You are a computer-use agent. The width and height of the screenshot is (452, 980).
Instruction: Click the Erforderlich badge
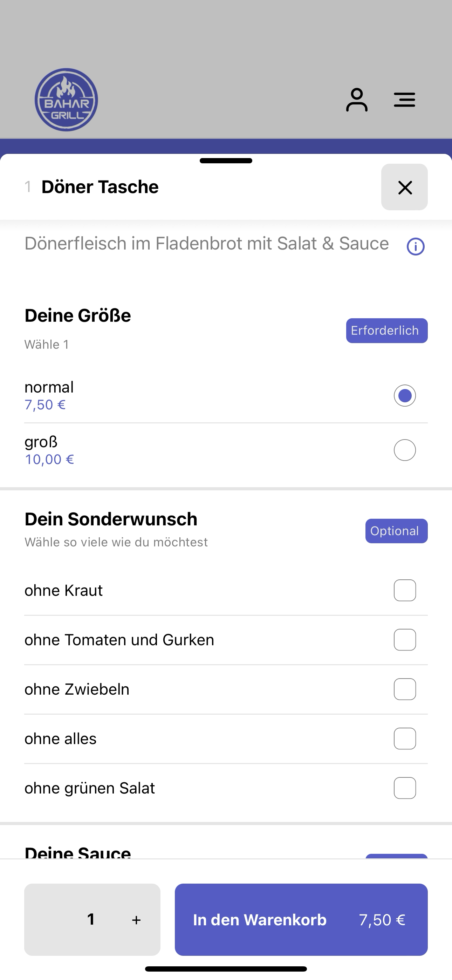point(386,331)
